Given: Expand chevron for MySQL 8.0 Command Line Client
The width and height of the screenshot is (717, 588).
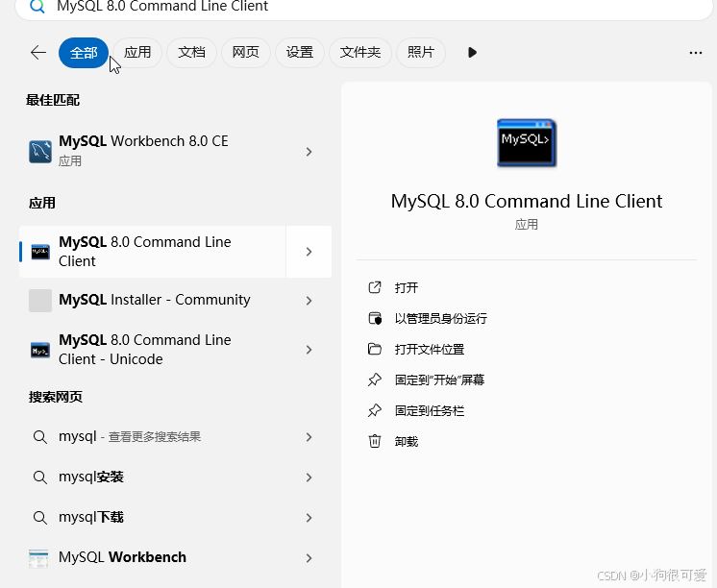Looking at the screenshot, I should 309,252.
